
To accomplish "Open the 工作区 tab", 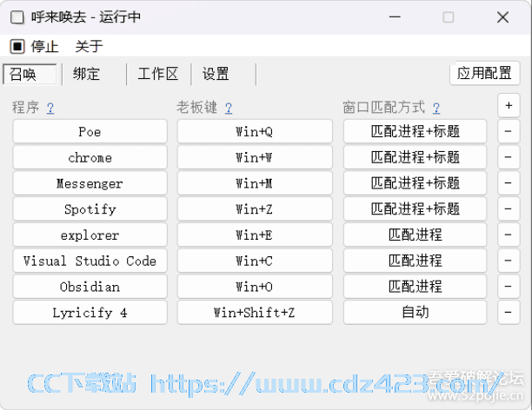I will pyautogui.click(x=158, y=74).
